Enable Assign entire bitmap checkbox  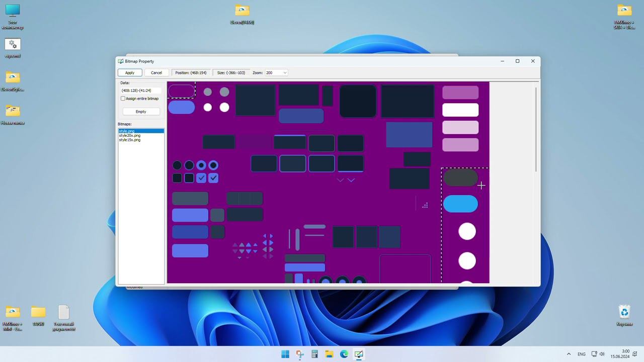pos(123,99)
